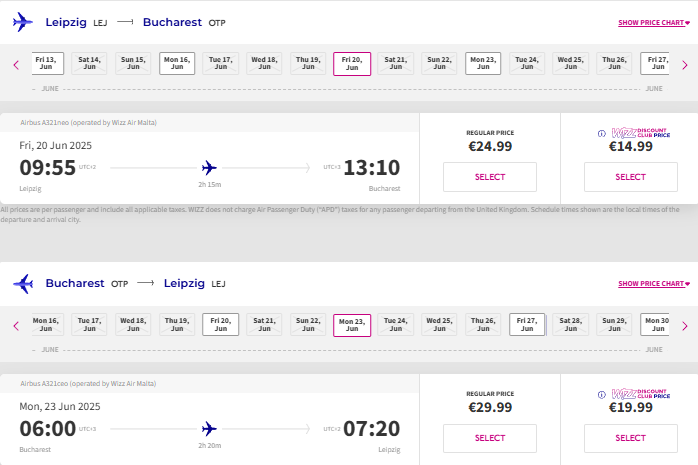
Task: Click the return flight airplane icon beside Bucharest
Action: [x=23, y=283]
